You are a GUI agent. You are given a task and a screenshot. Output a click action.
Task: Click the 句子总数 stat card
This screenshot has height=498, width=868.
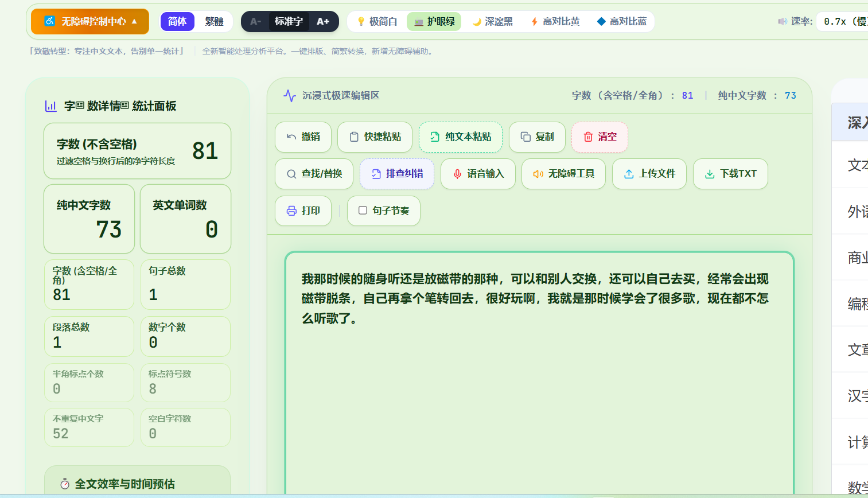(x=185, y=285)
